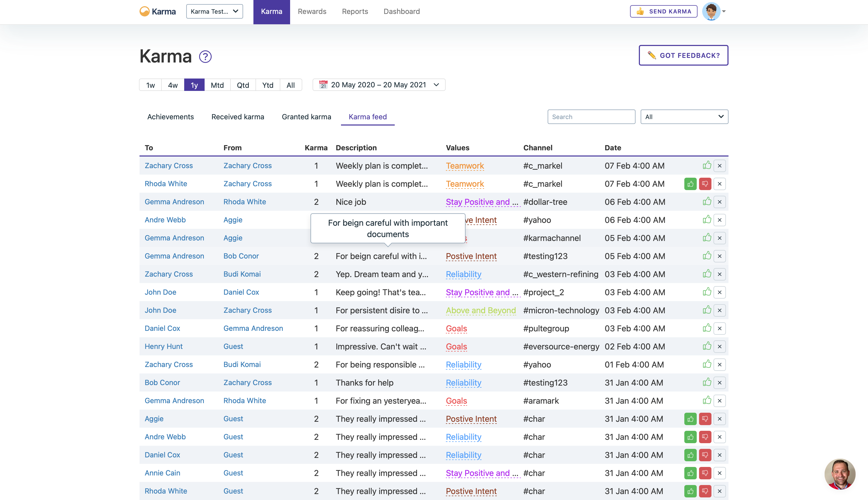Remove the Henry Hunt karma entry with X
Viewport: 868px width, 500px height.
tap(719, 346)
